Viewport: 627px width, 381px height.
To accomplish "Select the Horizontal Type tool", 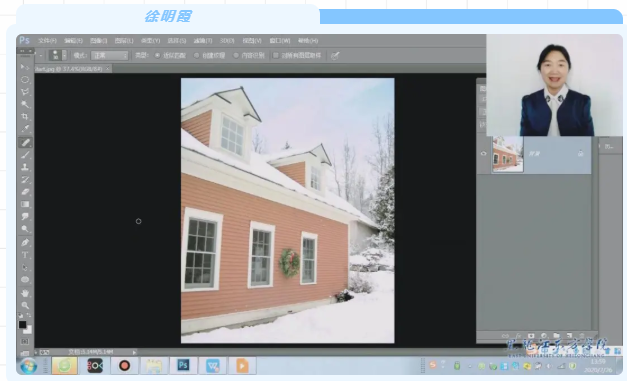I will tap(25, 255).
